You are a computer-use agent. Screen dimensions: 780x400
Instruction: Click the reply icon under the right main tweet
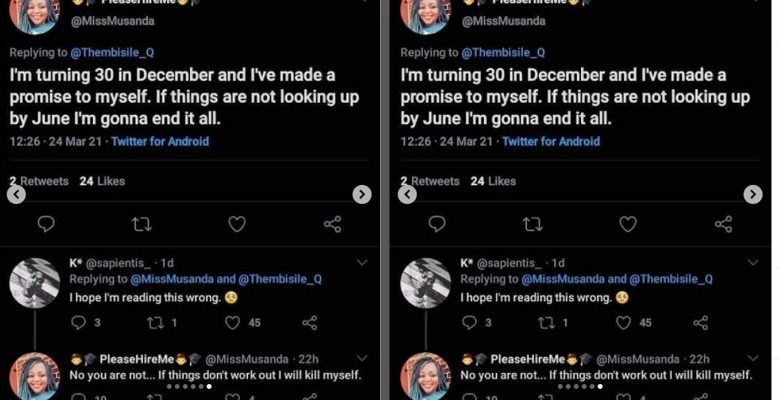(436, 225)
